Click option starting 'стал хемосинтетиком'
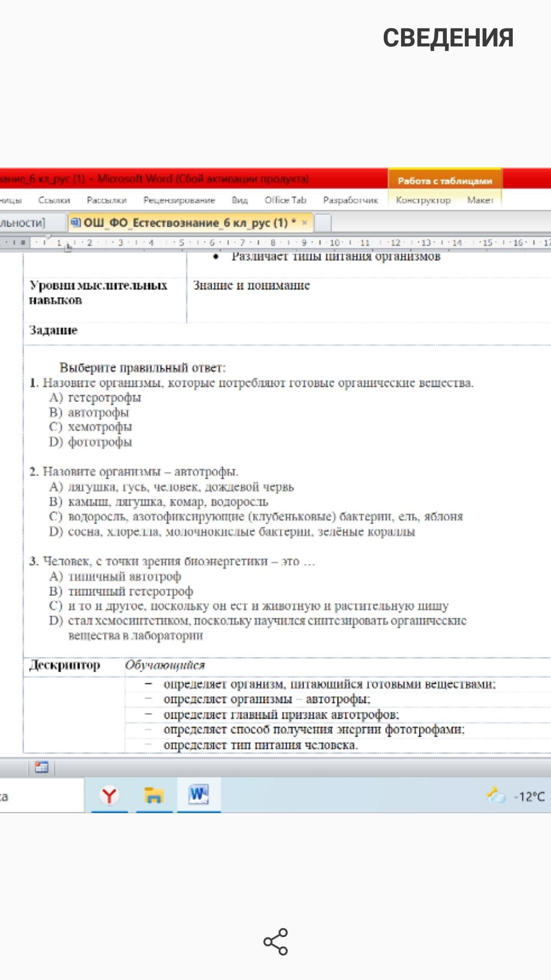Screen dimensions: 551x980 [x=267, y=628]
